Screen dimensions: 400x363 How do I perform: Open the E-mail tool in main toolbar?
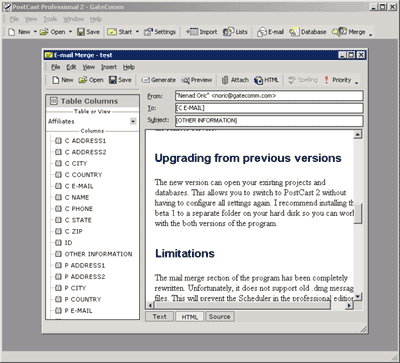(x=270, y=32)
